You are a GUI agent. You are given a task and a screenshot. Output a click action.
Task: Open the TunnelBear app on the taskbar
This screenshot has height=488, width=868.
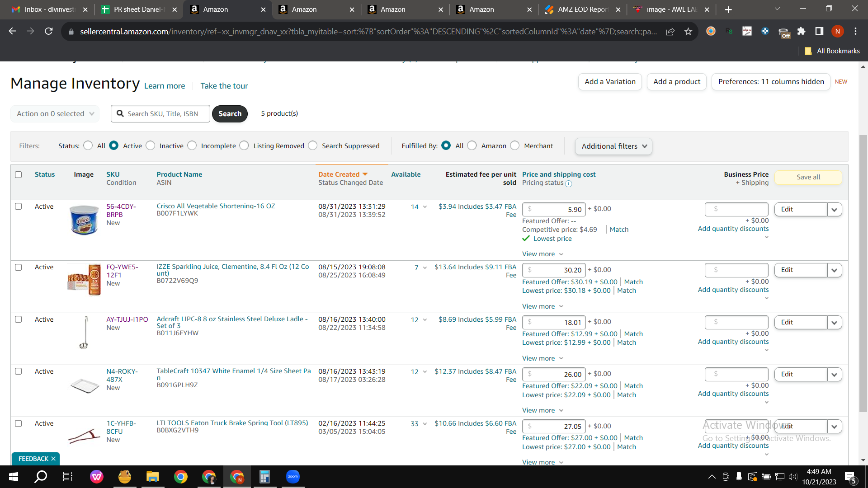pyautogui.click(x=124, y=477)
